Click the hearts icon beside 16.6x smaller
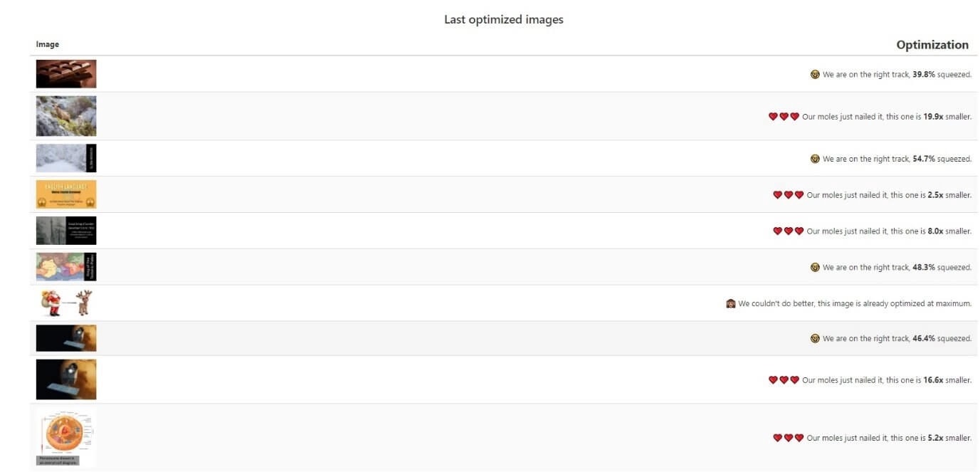 [x=784, y=380]
